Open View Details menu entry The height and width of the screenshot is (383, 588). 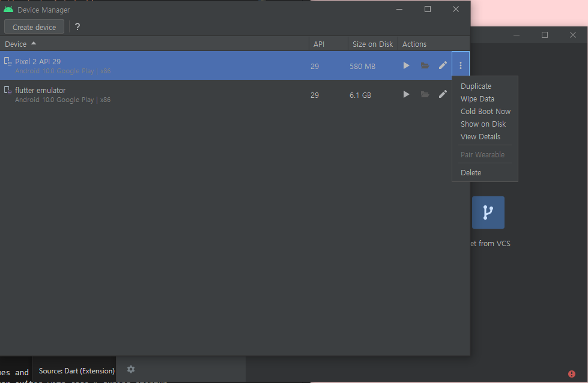point(480,137)
